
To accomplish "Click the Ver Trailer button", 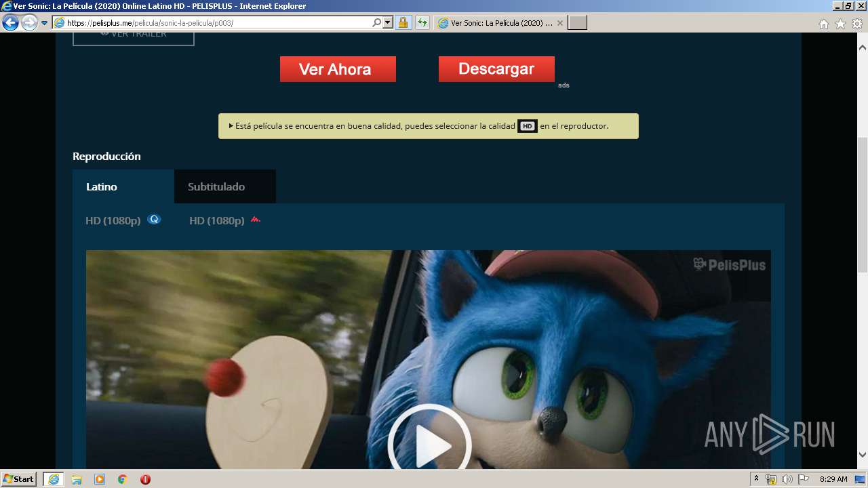I will pyautogui.click(x=134, y=38).
